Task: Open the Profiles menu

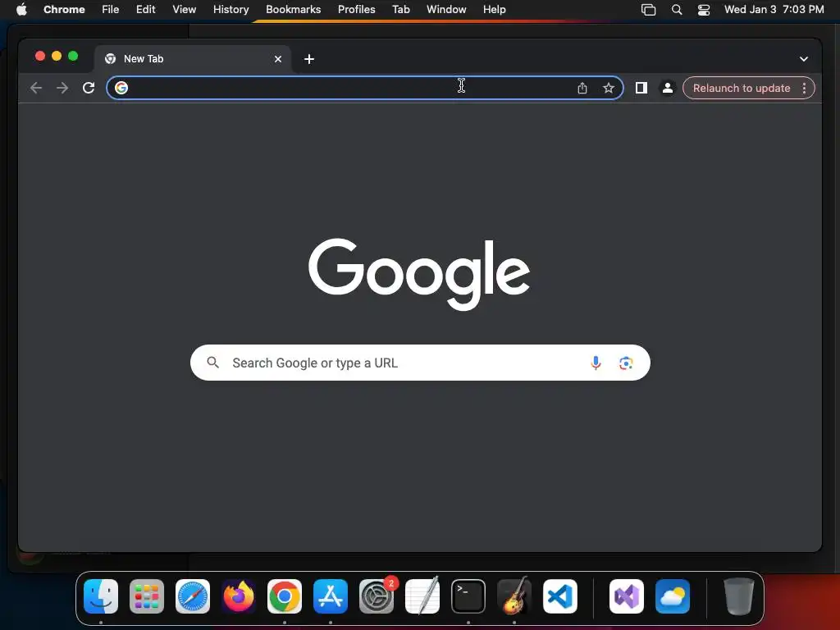Action: click(x=356, y=9)
